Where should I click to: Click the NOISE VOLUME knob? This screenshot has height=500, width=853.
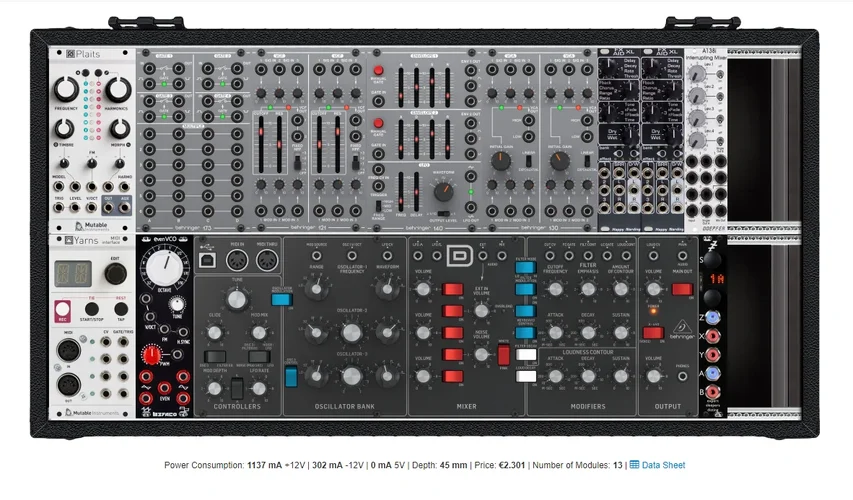click(x=481, y=354)
